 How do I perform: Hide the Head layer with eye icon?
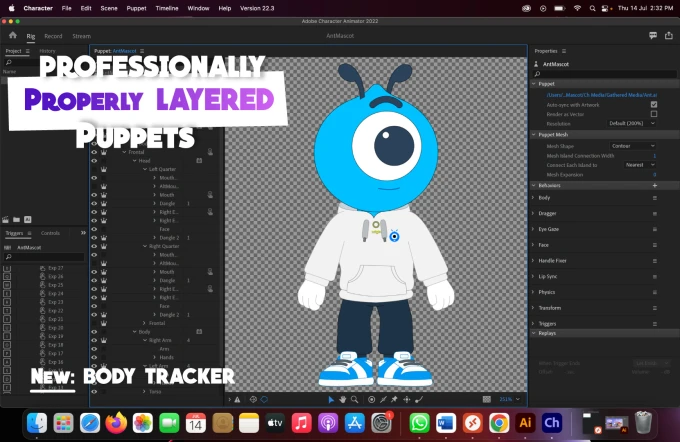(94, 160)
